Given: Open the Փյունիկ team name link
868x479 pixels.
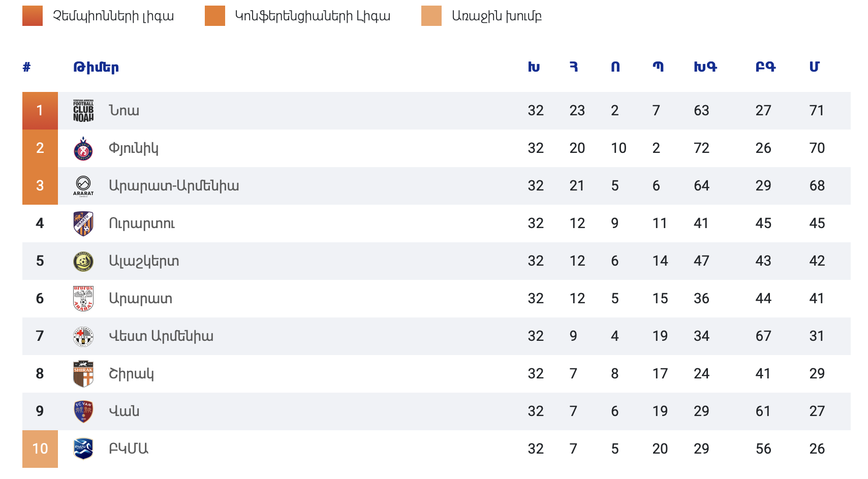Looking at the screenshot, I should [x=134, y=148].
